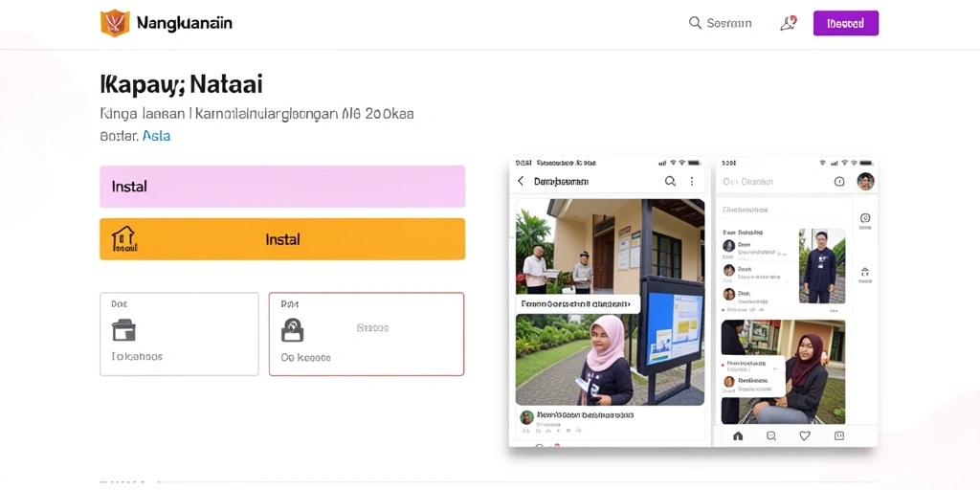Tap the first avatar in the right phone list
The width and height of the screenshot is (980, 490).
click(728, 246)
